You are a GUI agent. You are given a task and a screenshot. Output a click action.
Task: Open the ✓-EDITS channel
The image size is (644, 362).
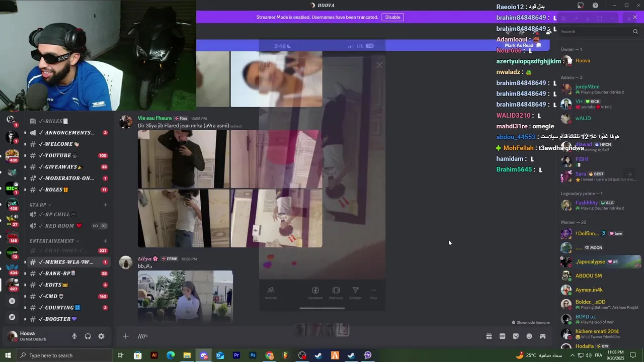[69, 285]
